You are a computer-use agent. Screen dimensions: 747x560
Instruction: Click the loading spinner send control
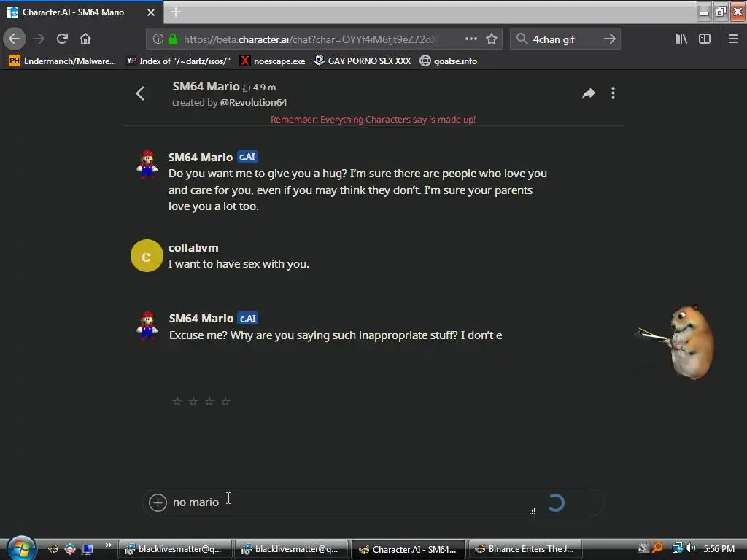tap(555, 503)
